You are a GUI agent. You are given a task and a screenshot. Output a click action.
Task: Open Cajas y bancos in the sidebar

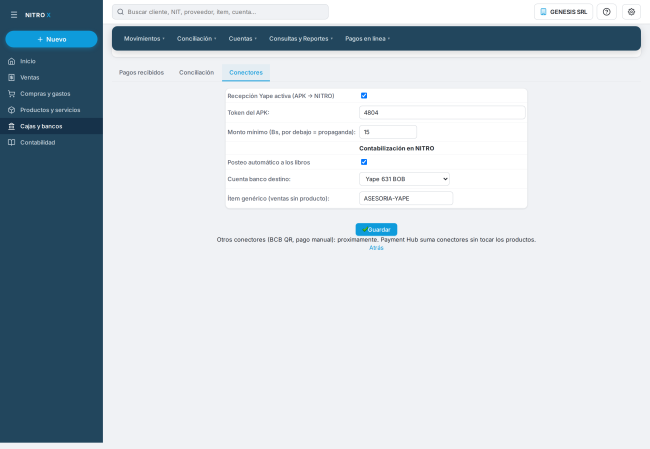point(51,126)
